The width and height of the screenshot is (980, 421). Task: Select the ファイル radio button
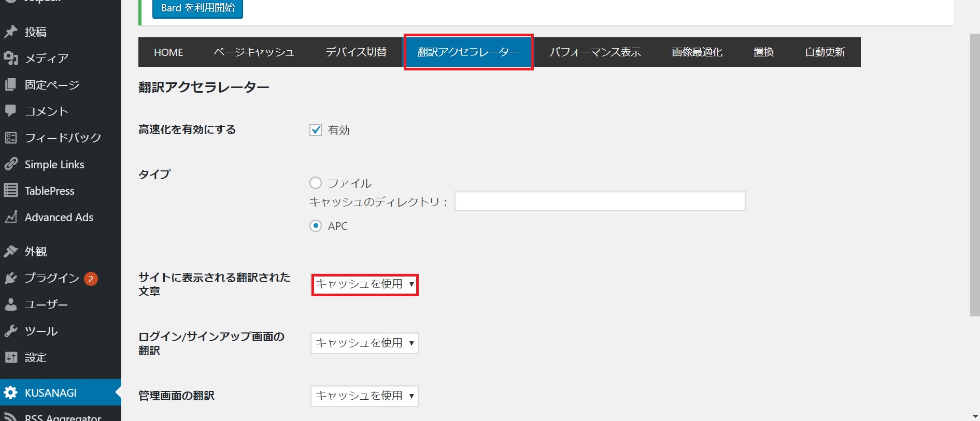pos(316,183)
